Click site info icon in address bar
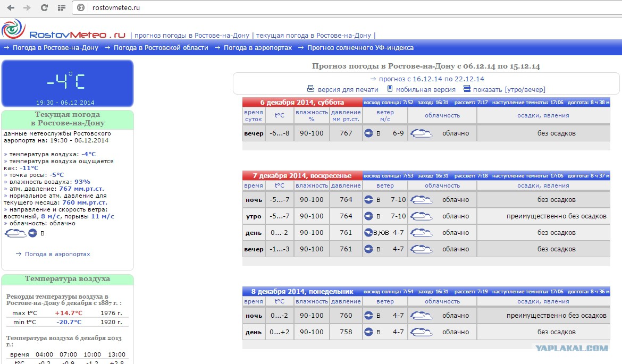 tap(81, 7)
